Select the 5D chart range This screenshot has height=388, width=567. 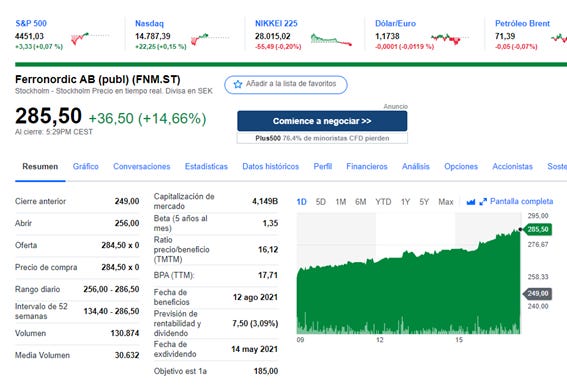click(x=321, y=202)
